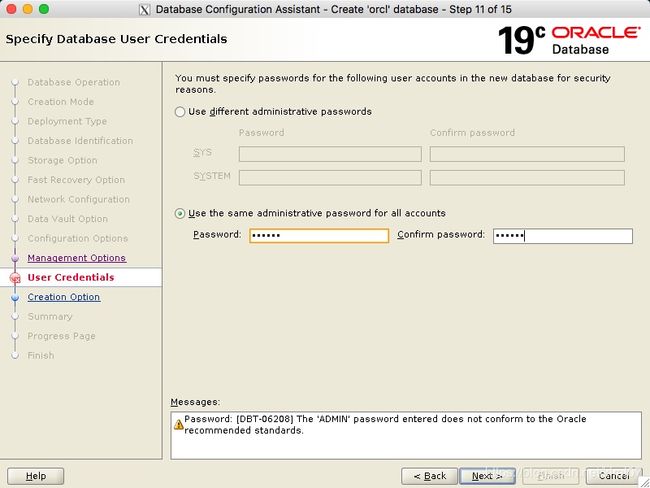Open Help for this step
This screenshot has height=488, width=650.
click(x=36, y=476)
